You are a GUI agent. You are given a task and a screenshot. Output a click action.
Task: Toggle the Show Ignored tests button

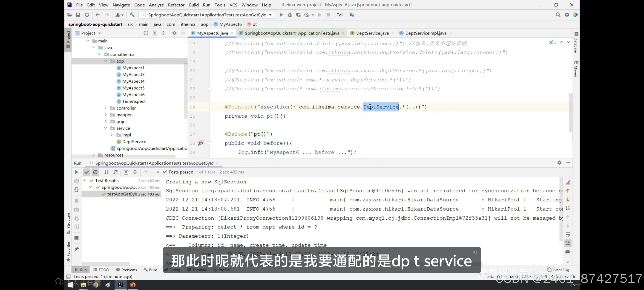pos(95,172)
